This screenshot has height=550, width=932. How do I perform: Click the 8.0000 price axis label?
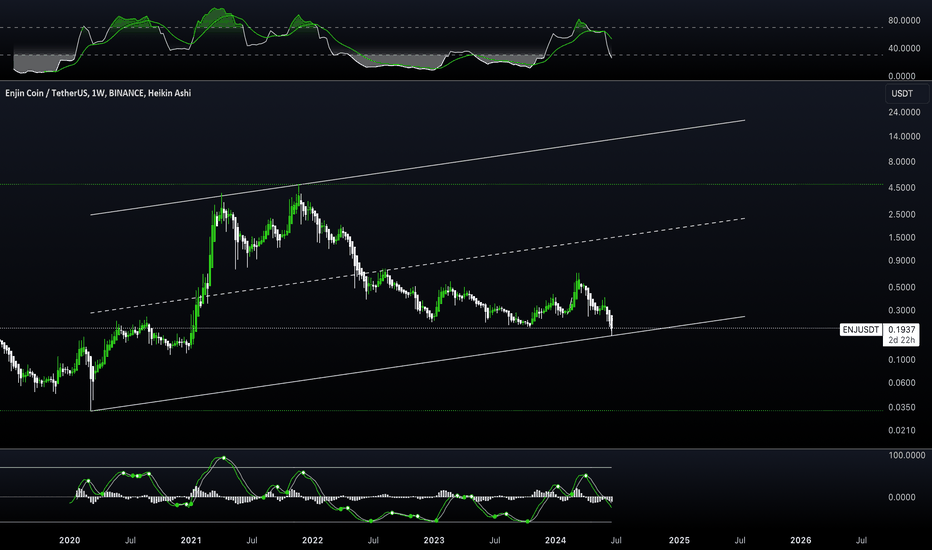pyautogui.click(x=904, y=162)
